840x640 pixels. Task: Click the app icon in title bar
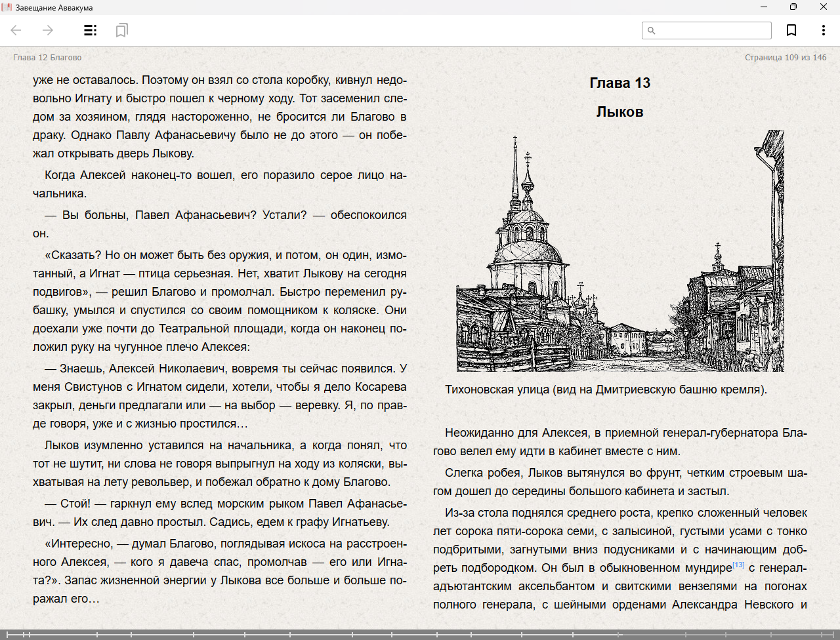[x=7, y=7]
